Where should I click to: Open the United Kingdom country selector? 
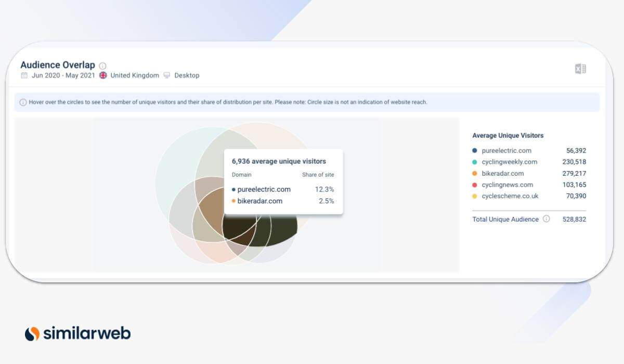[134, 75]
